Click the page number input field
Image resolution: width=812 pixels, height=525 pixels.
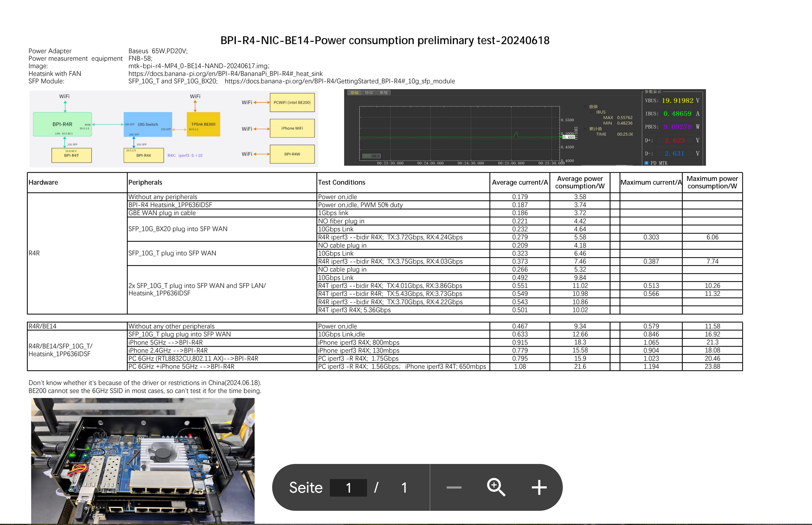point(348,488)
